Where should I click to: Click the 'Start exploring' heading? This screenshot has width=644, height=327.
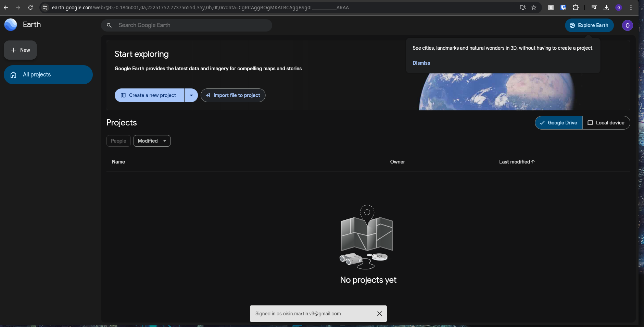tap(142, 54)
